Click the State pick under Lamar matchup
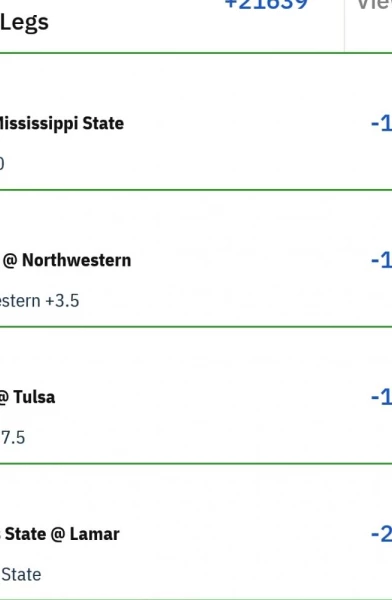Image resolution: width=392 pixels, height=600 pixels. point(21,574)
